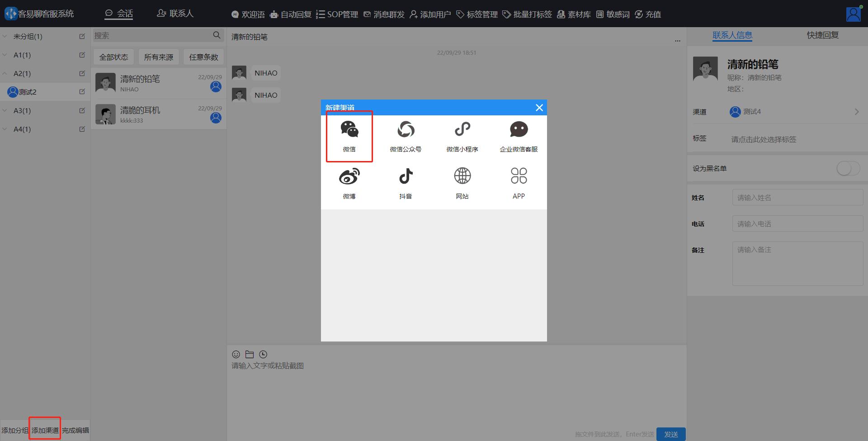Open the 所有来源 filter dropdown
Image resolution: width=868 pixels, height=441 pixels.
pyautogui.click(x=159, y=57)
